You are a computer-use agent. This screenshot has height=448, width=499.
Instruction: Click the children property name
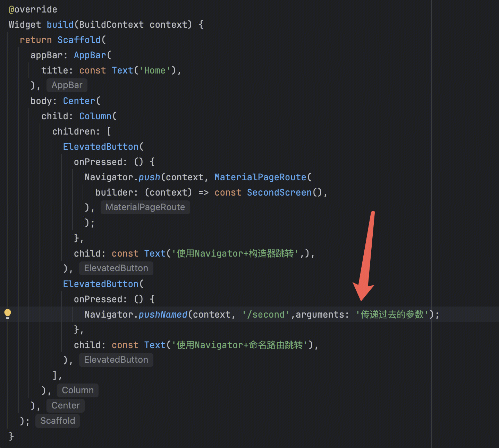click(x=73, y=131)
